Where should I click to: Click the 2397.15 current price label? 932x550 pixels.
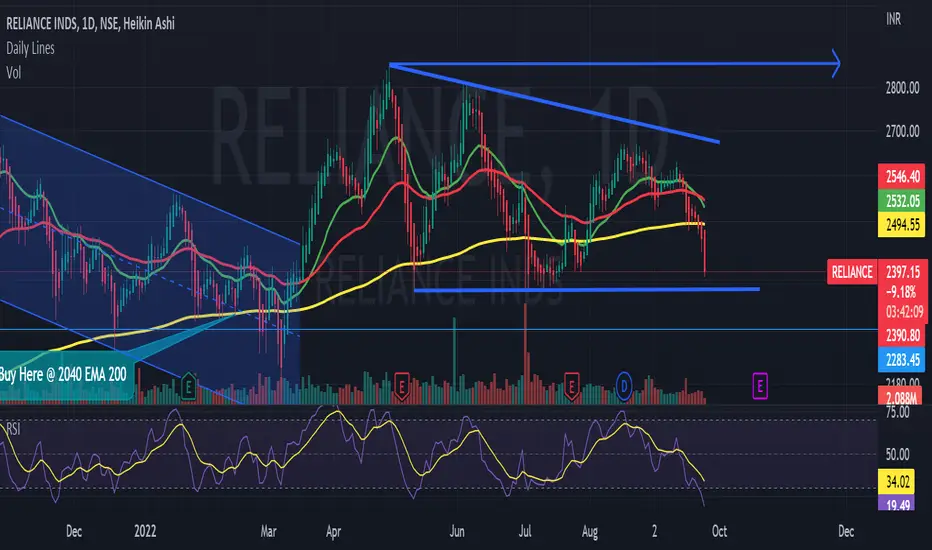point(902,272)
